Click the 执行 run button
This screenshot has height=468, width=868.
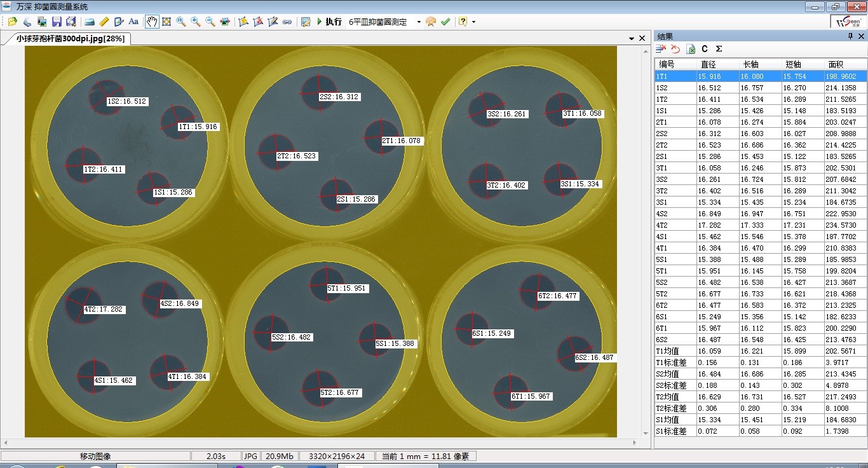329,22
